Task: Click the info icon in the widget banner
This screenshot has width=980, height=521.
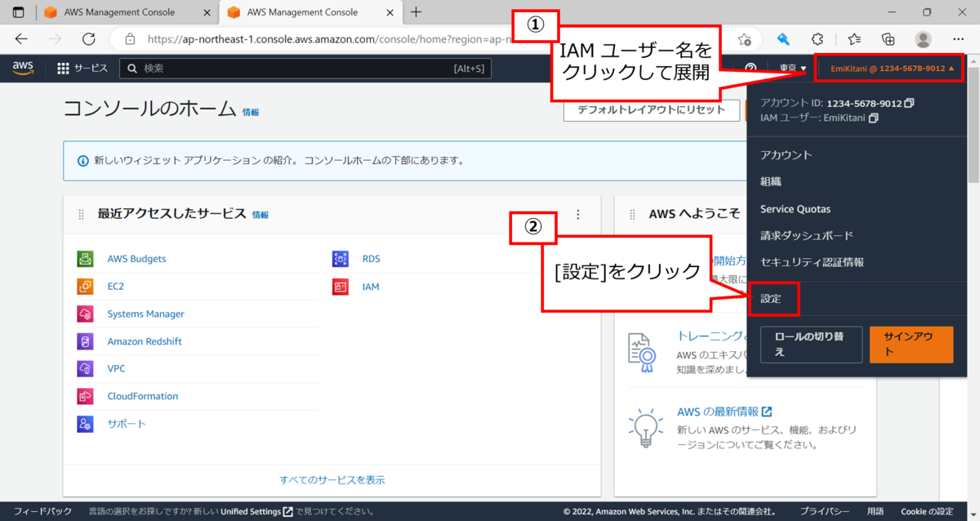Action: [x=82, y=161]
